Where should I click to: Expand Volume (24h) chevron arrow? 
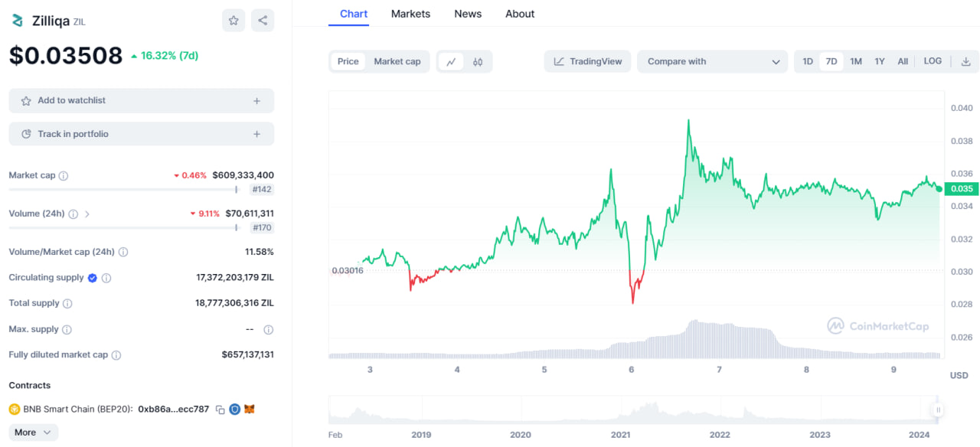tap(87, 214)
